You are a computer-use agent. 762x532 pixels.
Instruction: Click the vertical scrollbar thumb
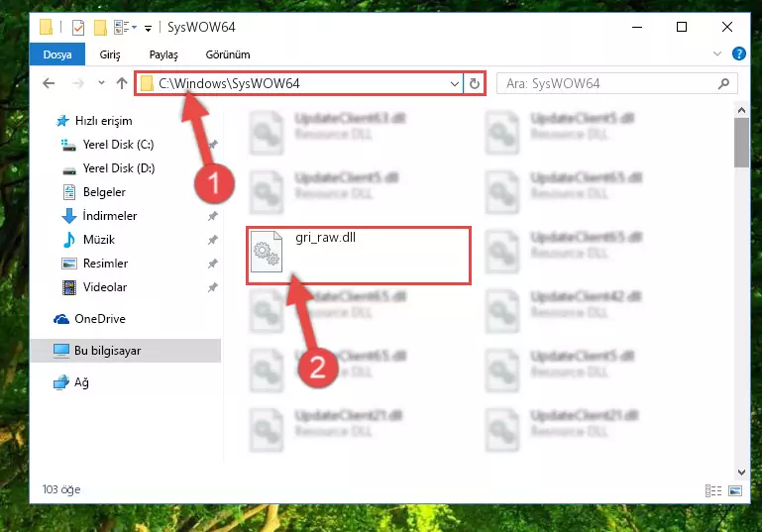point(741,143)
